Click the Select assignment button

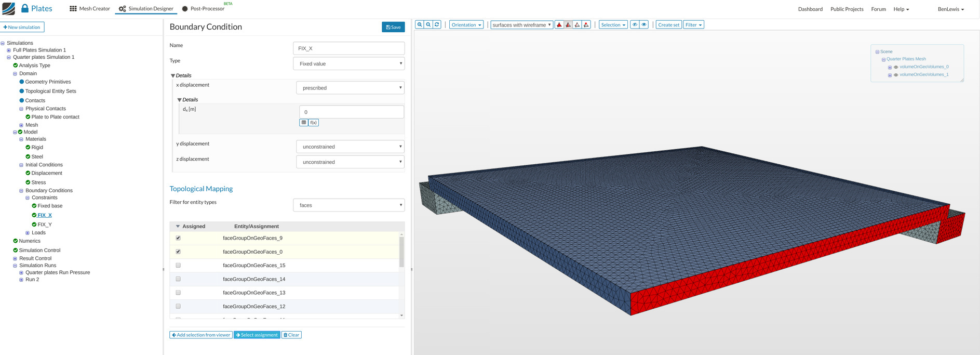[x=257, y=335]
